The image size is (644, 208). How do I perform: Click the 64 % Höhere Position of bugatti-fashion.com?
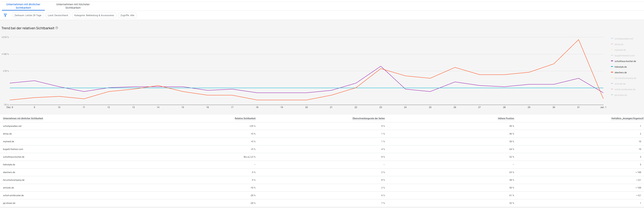(512, 149)
